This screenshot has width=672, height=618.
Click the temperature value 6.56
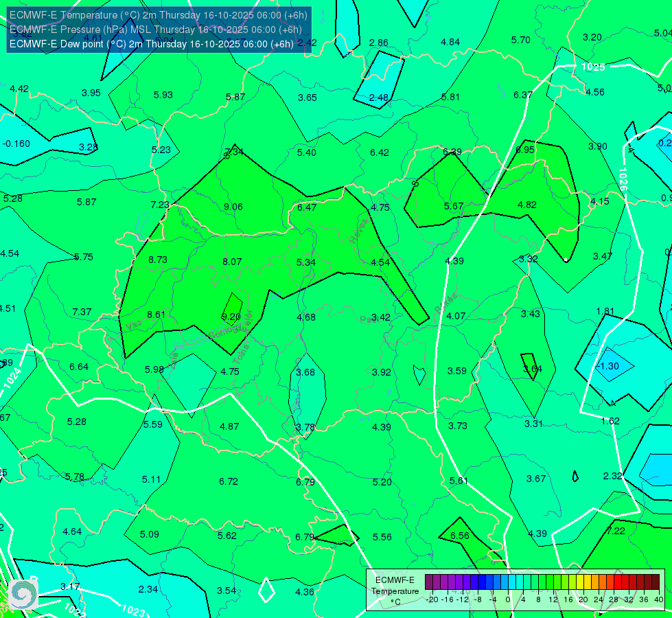460,536
